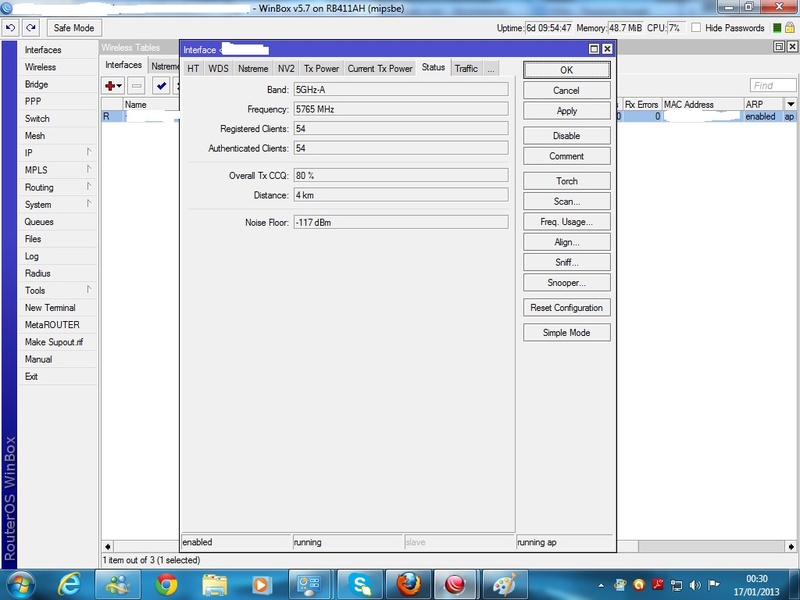
Task: Expand the Tools submenu
Action: tap(57, 290)
